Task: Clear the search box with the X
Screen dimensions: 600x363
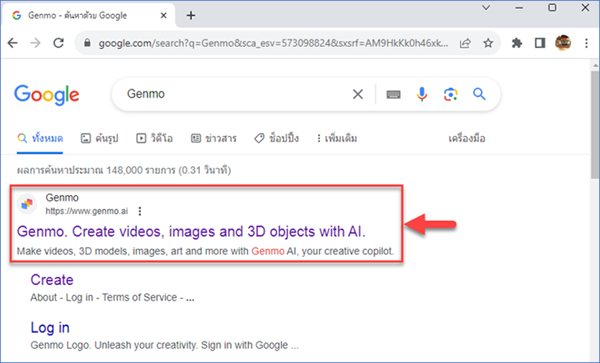Action: pos(358,94)
